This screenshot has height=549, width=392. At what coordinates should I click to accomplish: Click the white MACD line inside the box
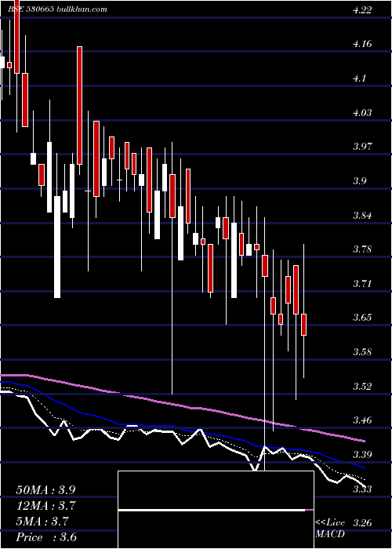212,510
